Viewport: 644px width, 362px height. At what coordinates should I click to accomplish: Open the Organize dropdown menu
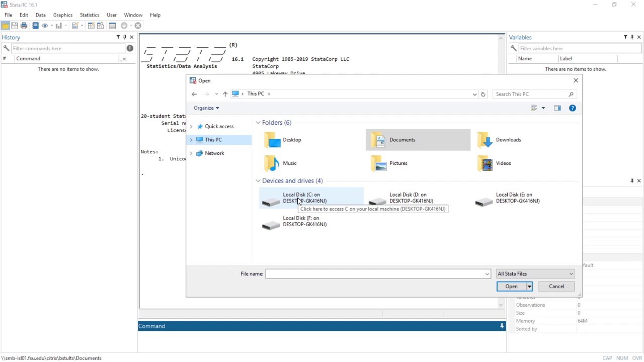[x=206, y=108]
